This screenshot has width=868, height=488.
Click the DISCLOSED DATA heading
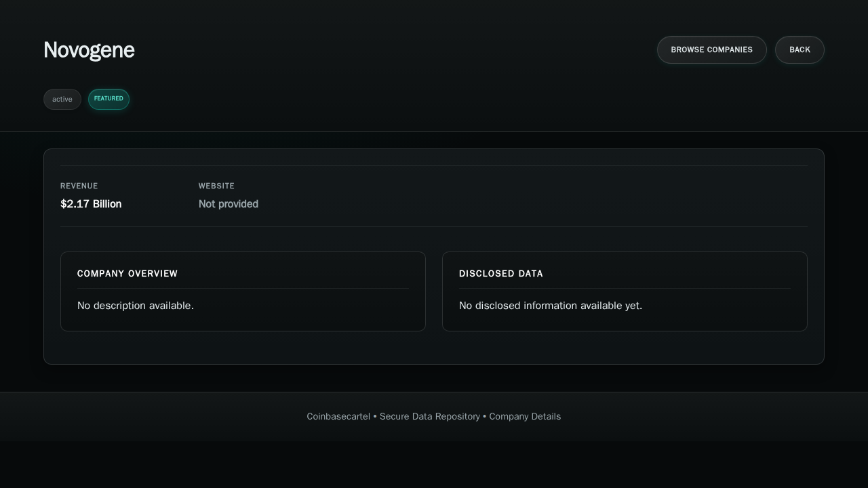(500, 274)
